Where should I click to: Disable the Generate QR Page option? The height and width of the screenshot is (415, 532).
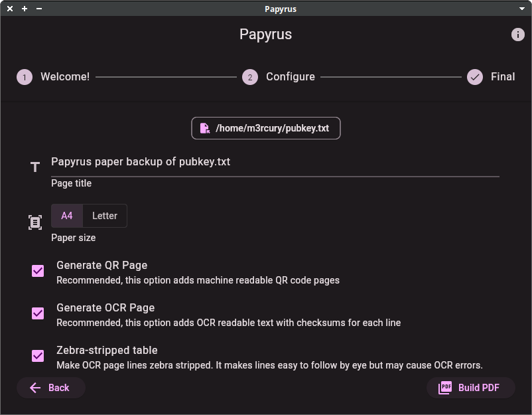coord(37,271)
